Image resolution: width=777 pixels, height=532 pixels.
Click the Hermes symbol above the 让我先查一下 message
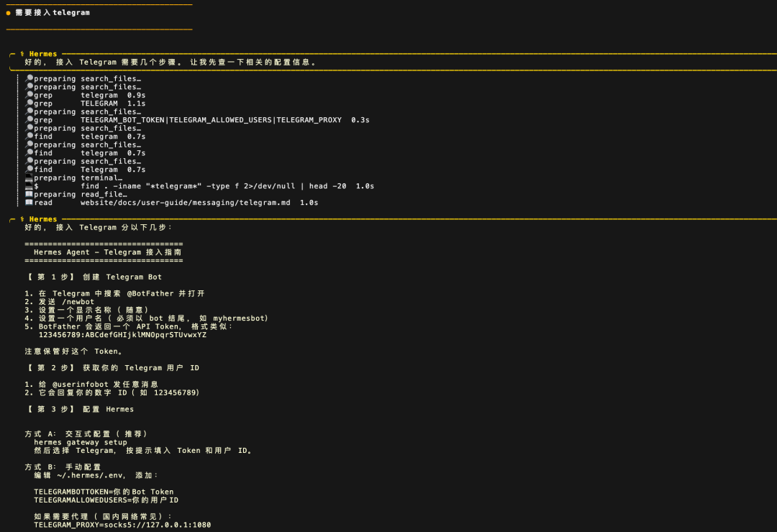click(x=22, y=54)
